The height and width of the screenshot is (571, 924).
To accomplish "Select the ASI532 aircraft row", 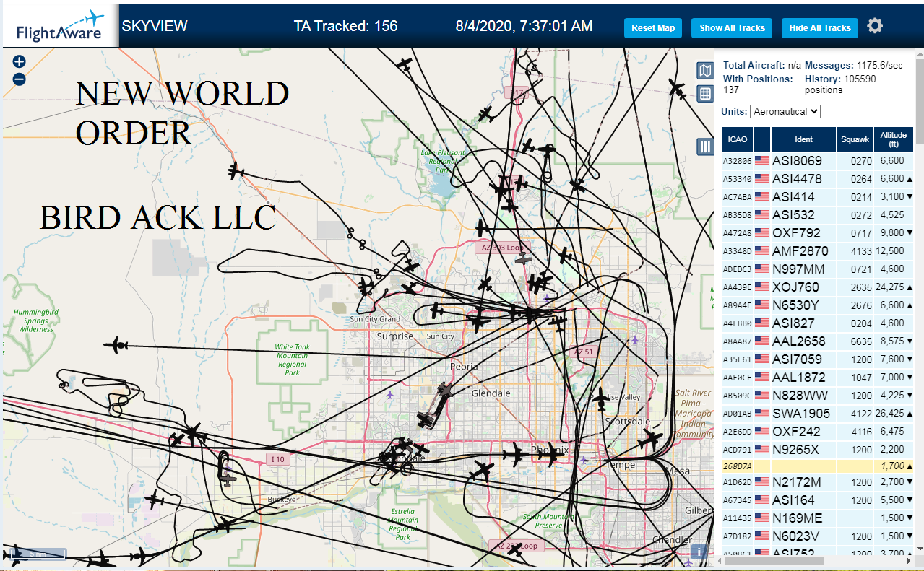I will pyautogui.click(x=819, y=215).
